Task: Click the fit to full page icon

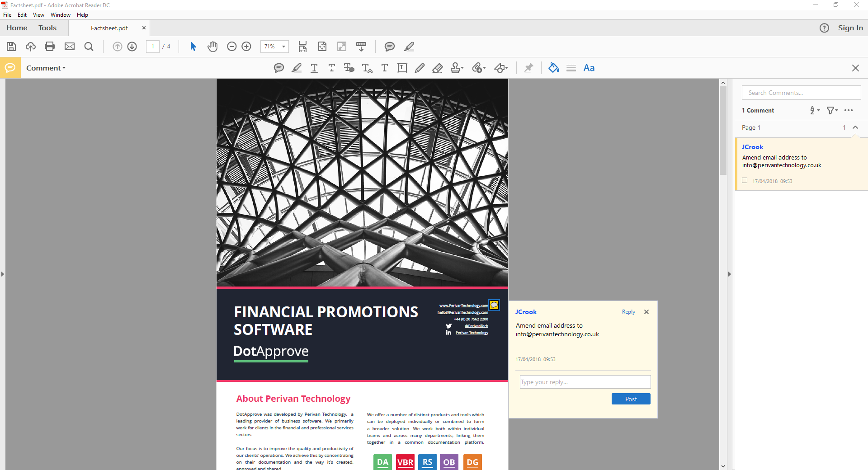Action: pyautogui.click(x=322, y=47)
